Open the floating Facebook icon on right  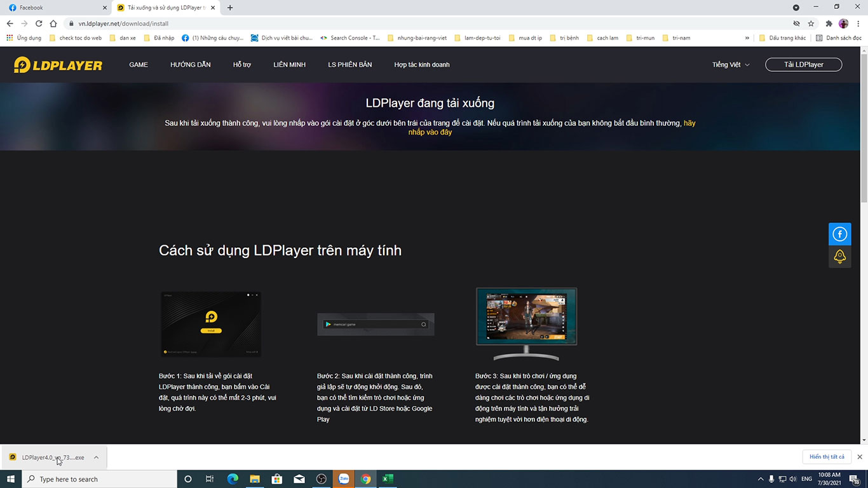click(839, 234)
